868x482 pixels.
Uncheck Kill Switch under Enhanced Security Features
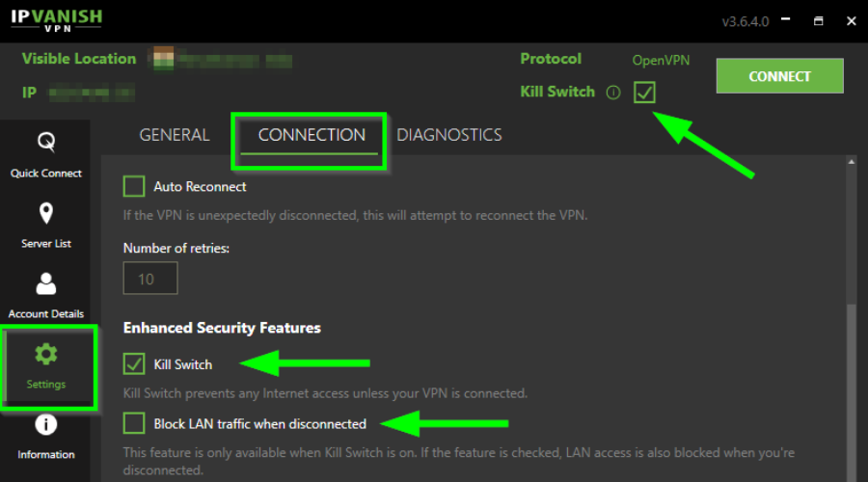click(x=134, y=364)
